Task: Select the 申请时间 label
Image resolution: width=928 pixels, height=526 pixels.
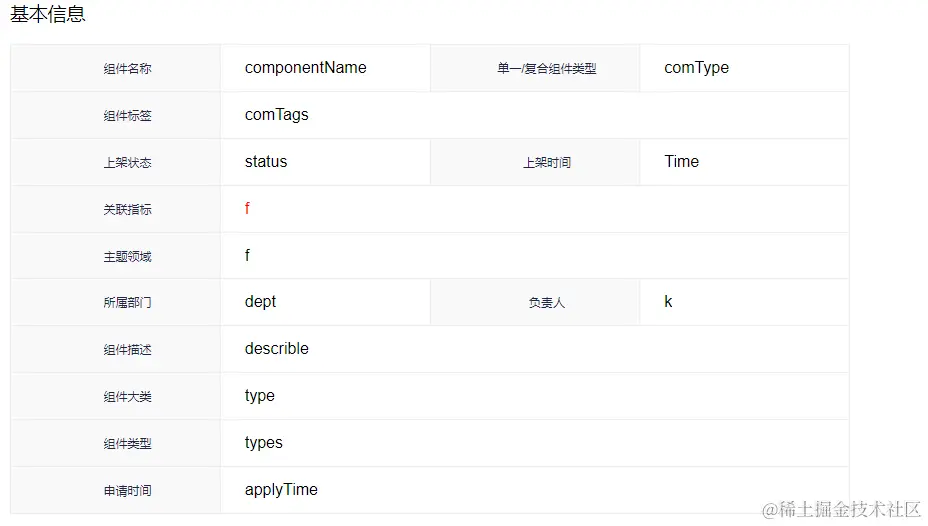Action: pos(127,490)
